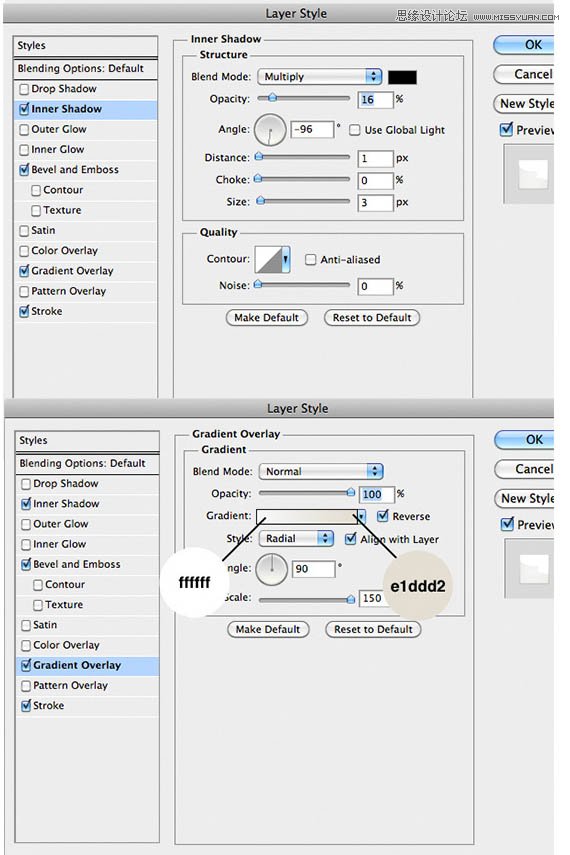Enable Drop Shadow checkbox in upper dialog
Image resolution: width=570 pixels, height=855 pixels.
click(x=24, y=89)
